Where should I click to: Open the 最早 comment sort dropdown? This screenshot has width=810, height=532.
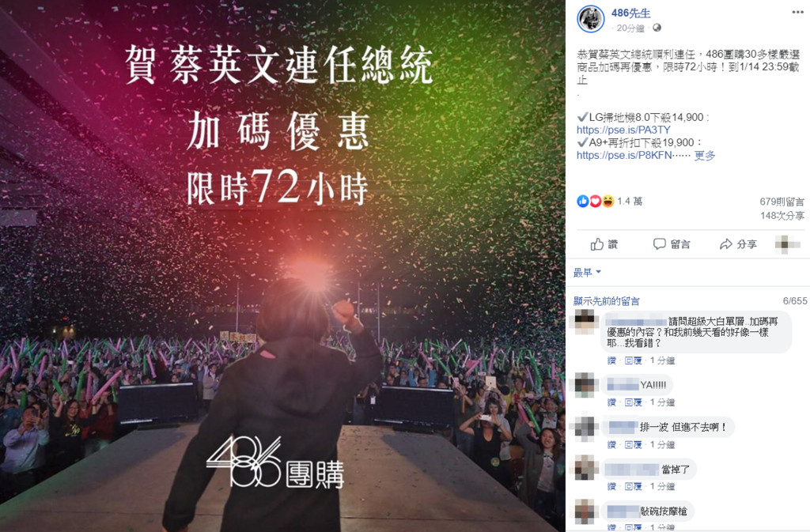point(588,273)
